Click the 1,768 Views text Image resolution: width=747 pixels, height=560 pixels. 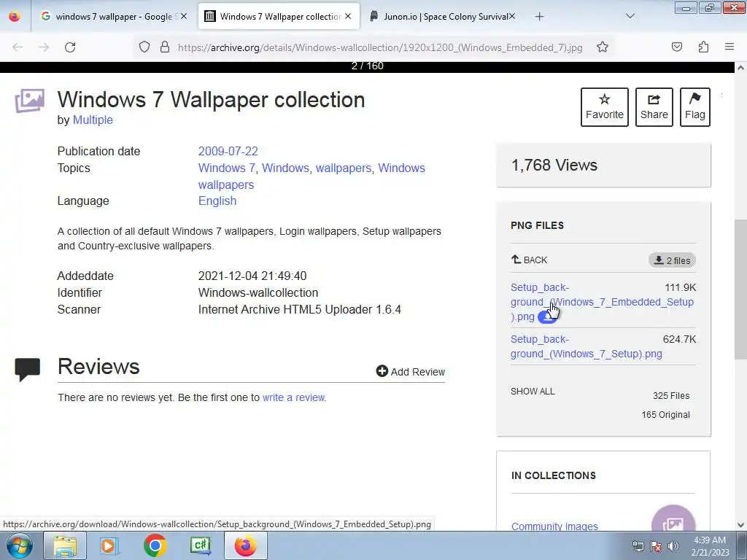[554, 166]
